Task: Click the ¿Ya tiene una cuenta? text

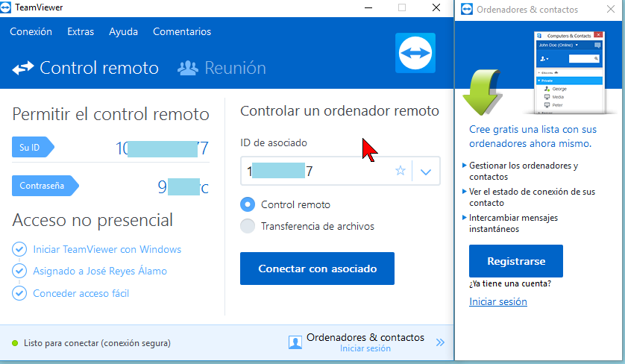Action: pos(510,283)
